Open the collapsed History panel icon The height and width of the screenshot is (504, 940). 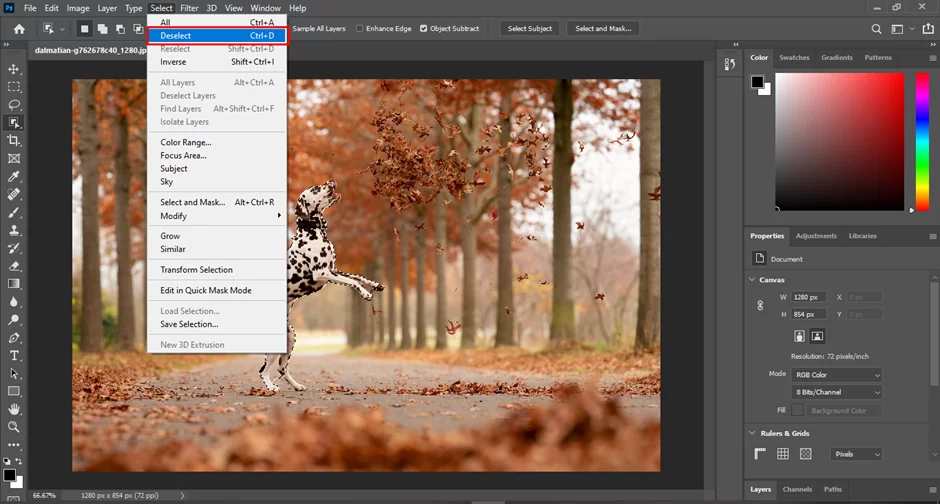(x=730, y=64)
